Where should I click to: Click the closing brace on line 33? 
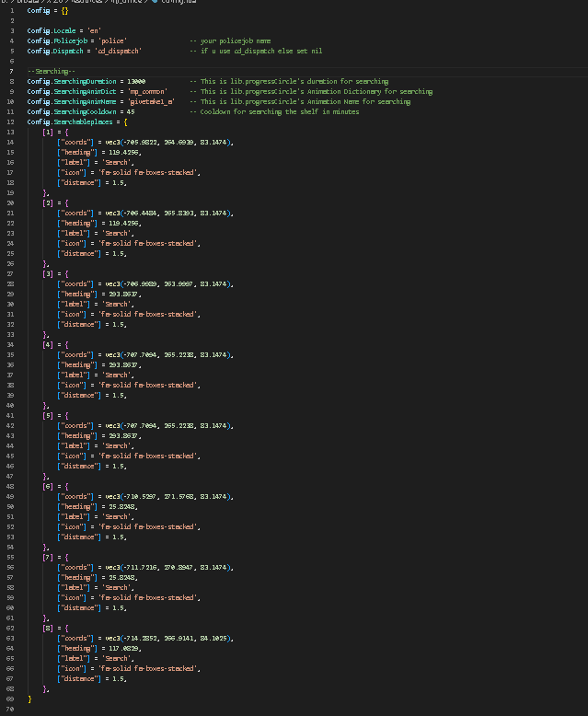pyautogui.click(x=45, y=335)
